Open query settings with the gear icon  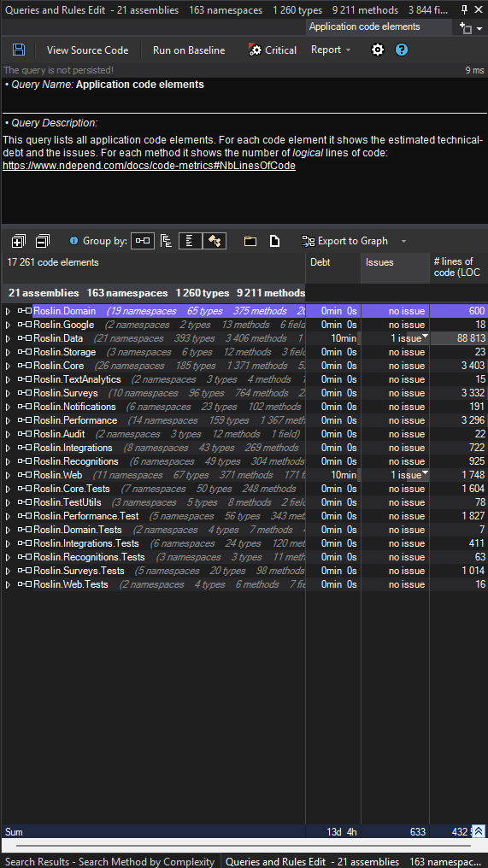pyautogui.click(x=377, y=50)
